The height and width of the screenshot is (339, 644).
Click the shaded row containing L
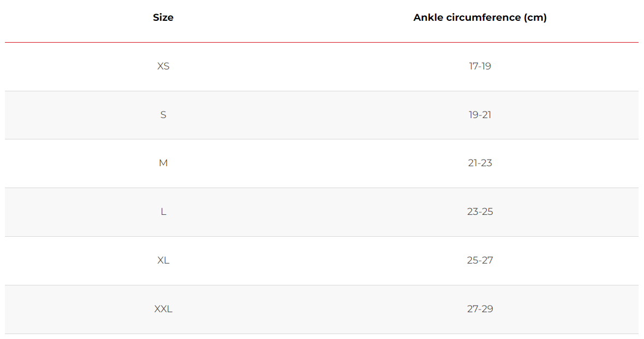(x=322, y=212)
